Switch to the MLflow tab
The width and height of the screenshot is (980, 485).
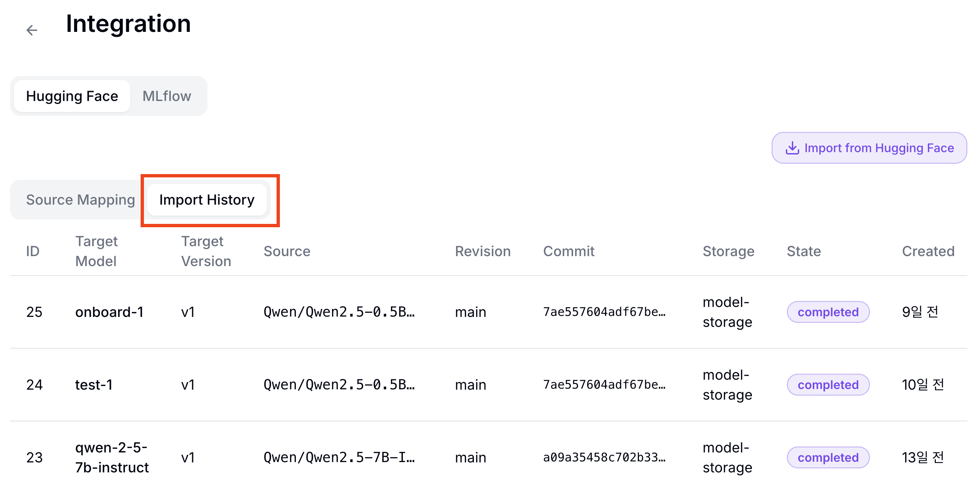(x=167, y=96)
